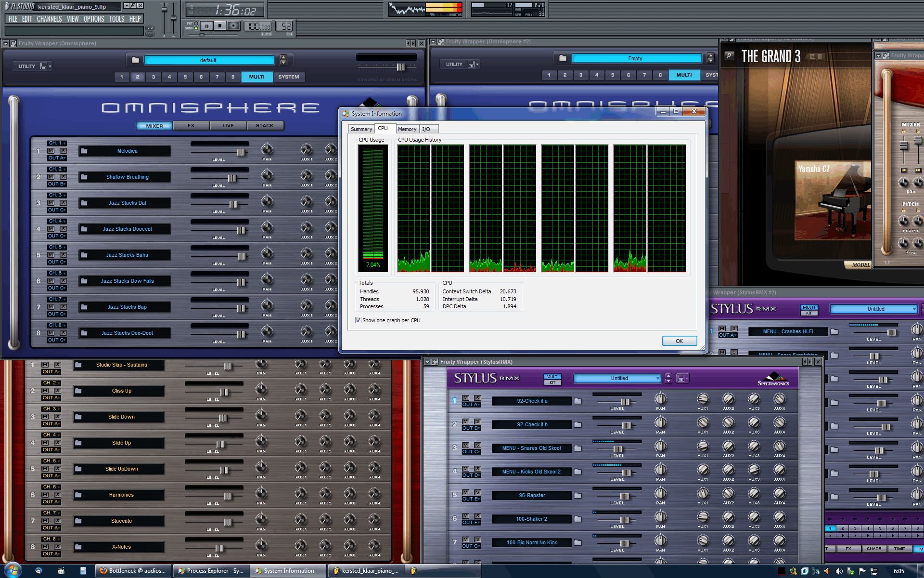Open Omnisphere FX section
This screenshot has width=924, height=578.
(191, 126)
